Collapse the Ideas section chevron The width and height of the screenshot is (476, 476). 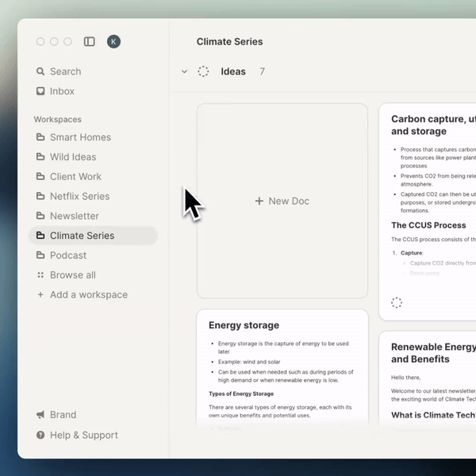184,71
